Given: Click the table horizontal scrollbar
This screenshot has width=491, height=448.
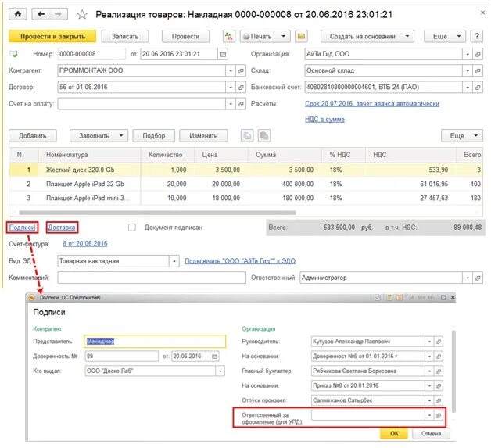Looking at the screenshot, I should click(x=157, y=213).
